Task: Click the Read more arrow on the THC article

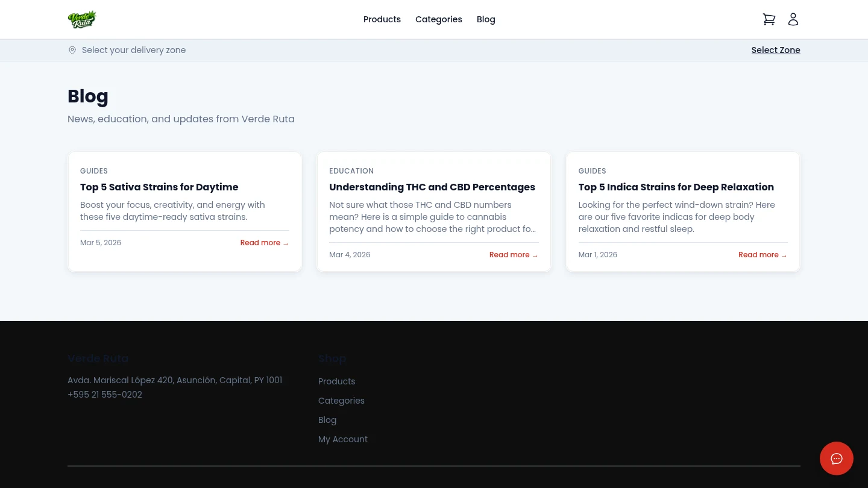Action: click(x=514, y=255)
